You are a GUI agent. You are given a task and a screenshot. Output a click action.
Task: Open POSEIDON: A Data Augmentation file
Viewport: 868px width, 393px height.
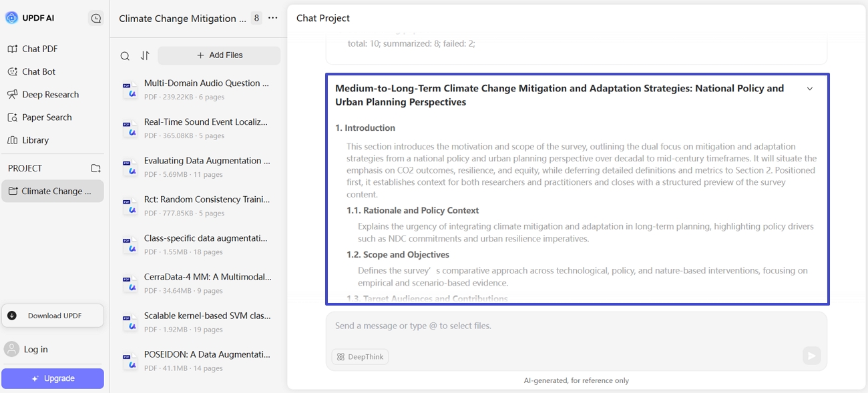(199, 360)
